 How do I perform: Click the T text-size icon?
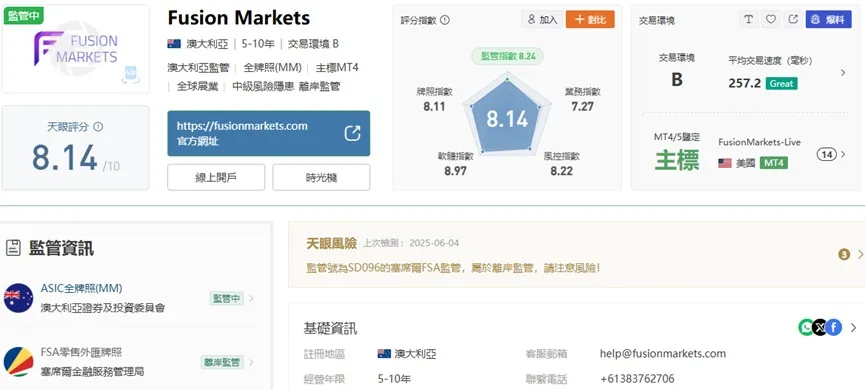tap(748, 19)
